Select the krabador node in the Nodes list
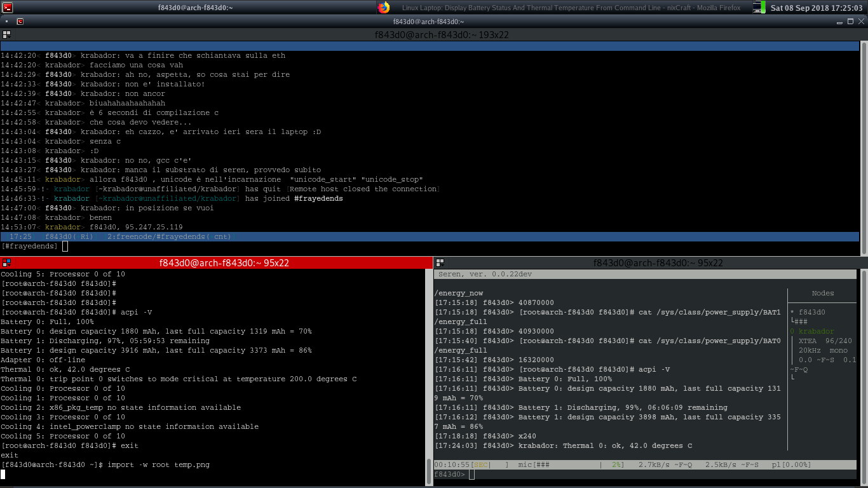Image resolution: width=868 pixels, height=488 pixels. tap(811, 332)
